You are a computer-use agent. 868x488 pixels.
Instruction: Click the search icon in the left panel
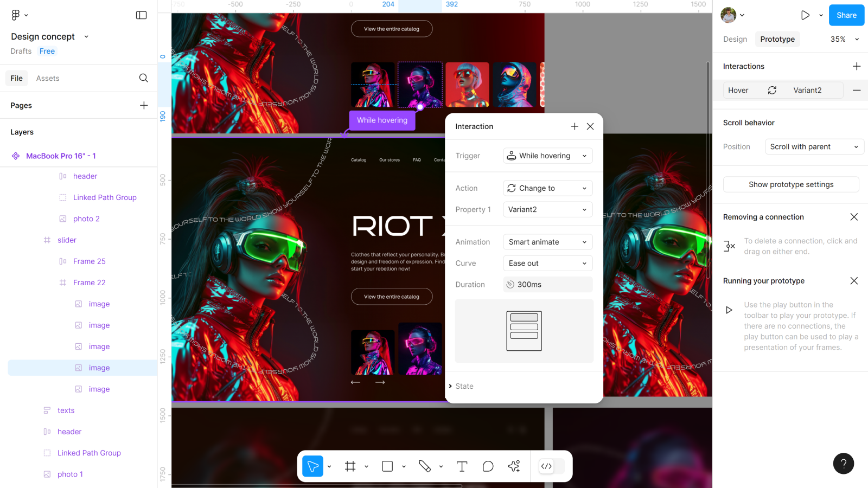point(143,78)
